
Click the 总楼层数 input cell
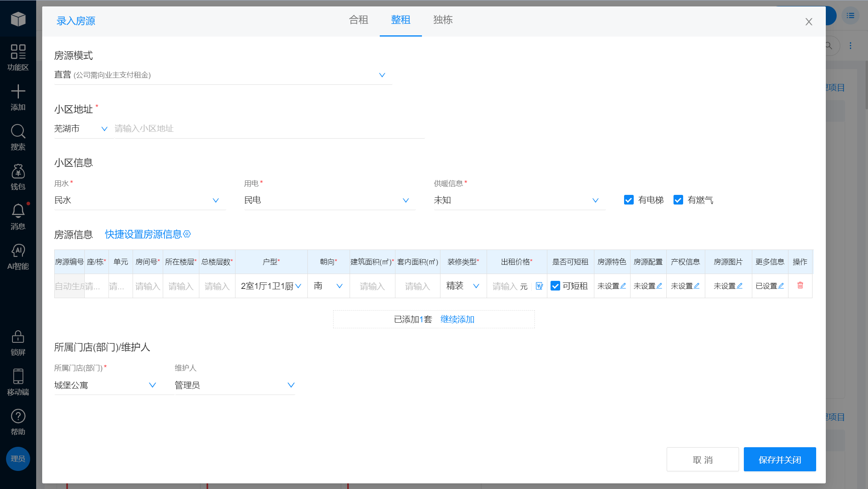click(x=217, y=286)
